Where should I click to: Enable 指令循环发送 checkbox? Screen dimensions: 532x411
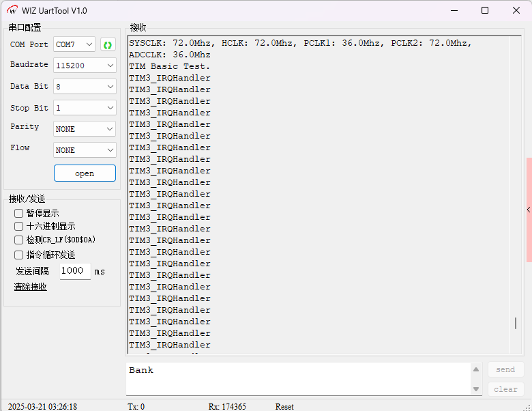19,255
